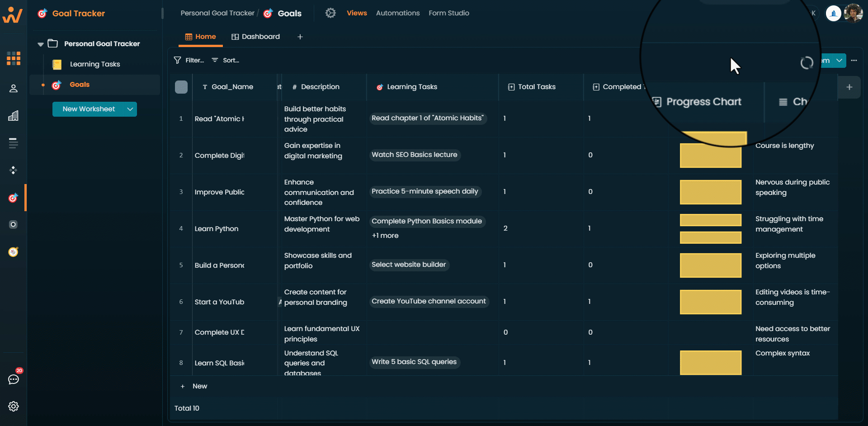
Task: Click the diamond dots sidebar icon
Action: (14, 170)
